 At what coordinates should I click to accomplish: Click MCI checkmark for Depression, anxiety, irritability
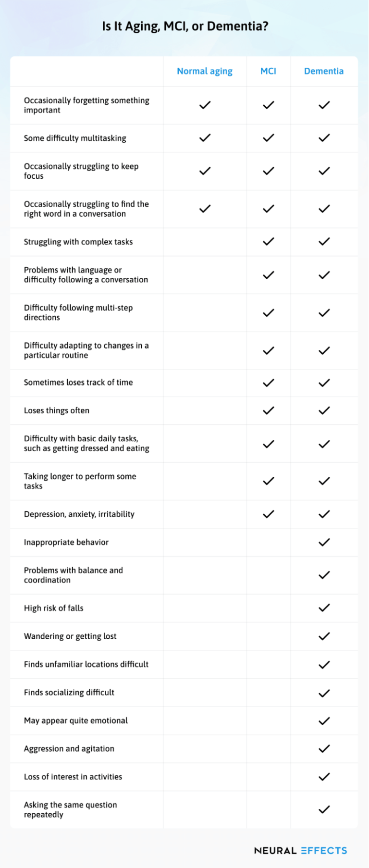(x=269, y=514)
